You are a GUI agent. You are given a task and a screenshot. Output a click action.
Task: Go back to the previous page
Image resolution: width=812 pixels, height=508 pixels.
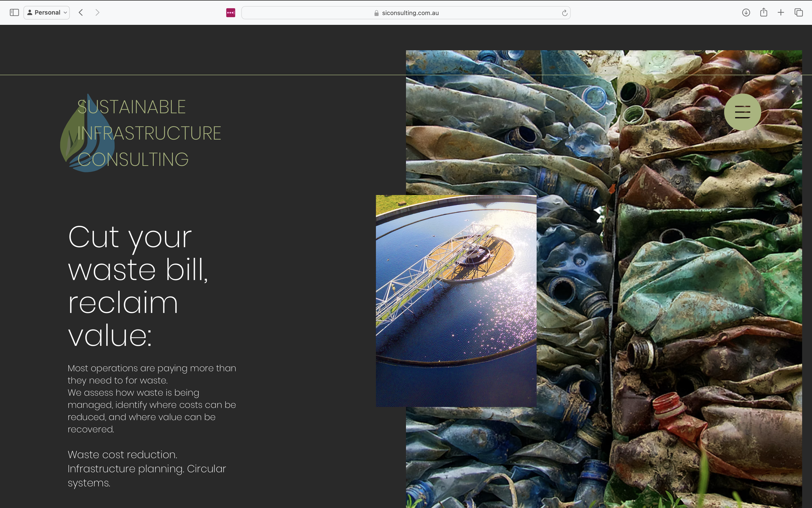81,13
